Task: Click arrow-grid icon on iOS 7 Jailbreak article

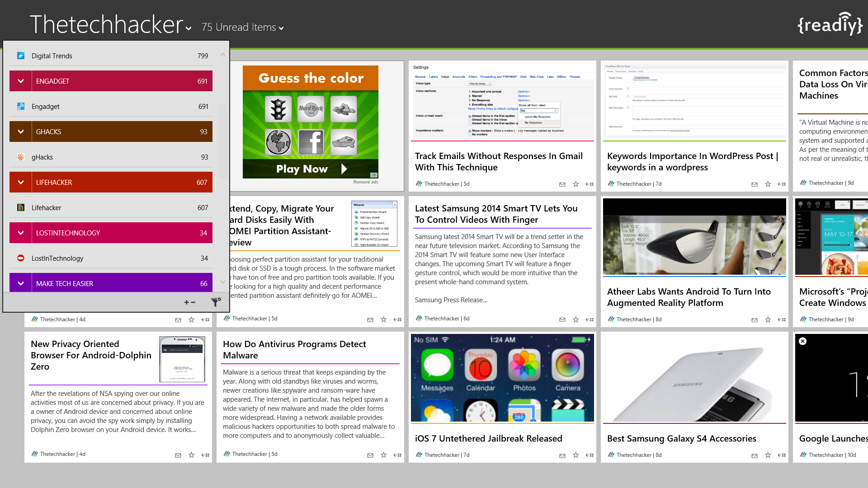Action: (x=590, y=455)
